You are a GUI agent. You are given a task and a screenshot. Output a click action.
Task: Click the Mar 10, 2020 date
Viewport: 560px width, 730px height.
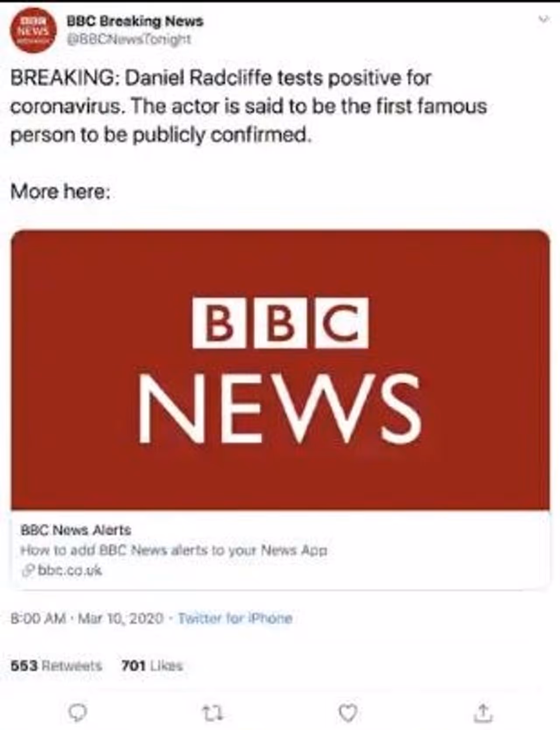[120, 618]
